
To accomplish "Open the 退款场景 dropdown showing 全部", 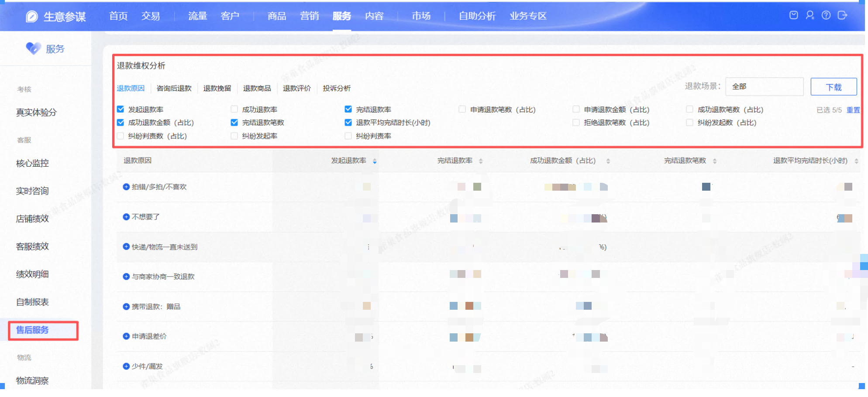I will 765,86.
